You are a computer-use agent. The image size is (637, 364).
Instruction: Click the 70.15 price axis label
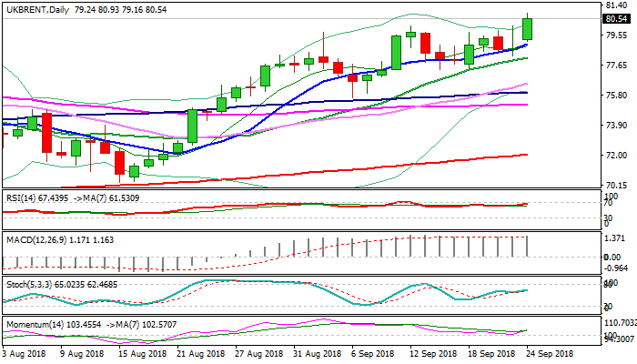[x=615, y=186]
